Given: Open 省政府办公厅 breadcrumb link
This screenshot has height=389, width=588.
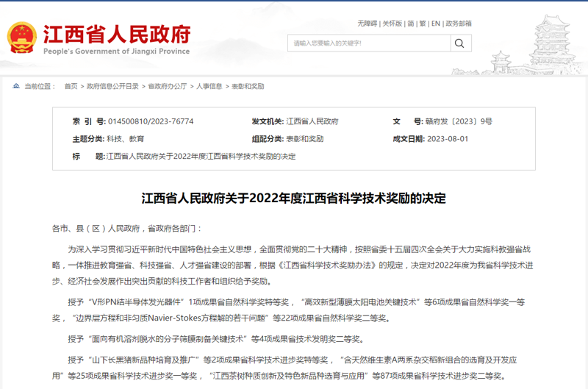Looking at the screenshot, I should pyautogui.click(x=168, y=86).
